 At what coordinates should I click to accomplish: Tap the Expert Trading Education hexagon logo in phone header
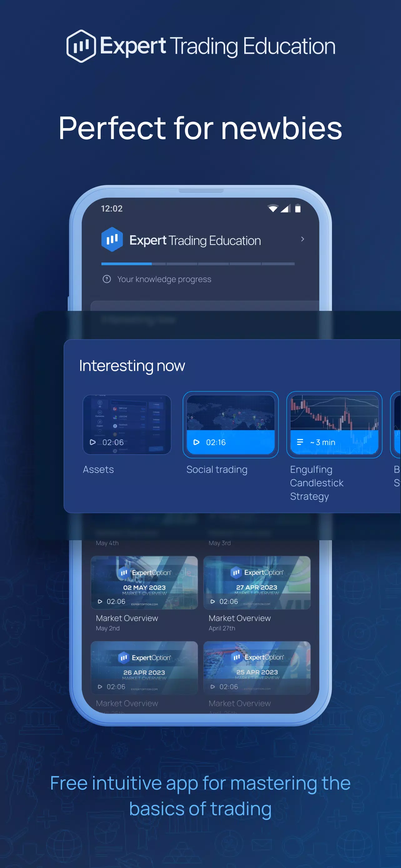pos(112,240)
